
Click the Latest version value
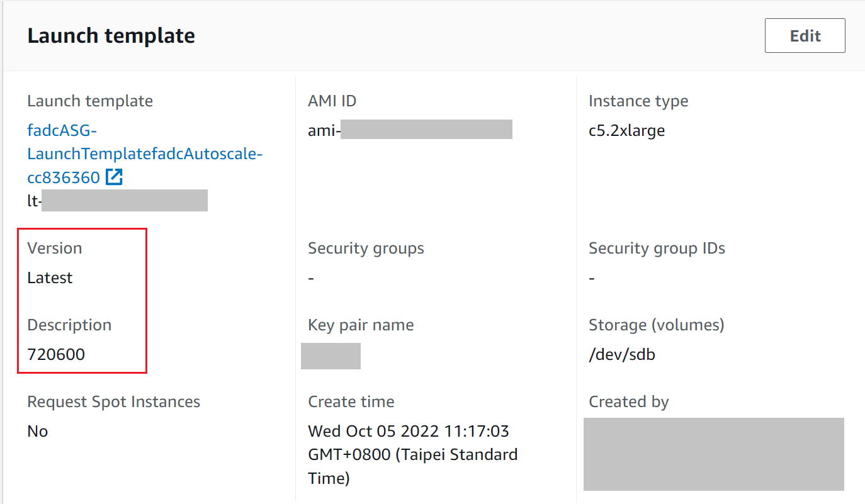tap(50, 278)
